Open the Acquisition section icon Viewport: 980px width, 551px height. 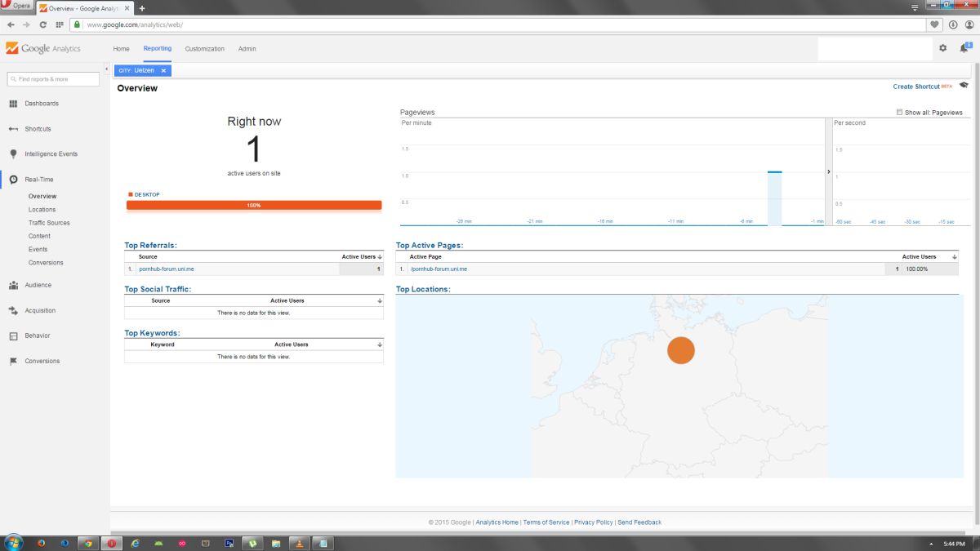[13, 311]
